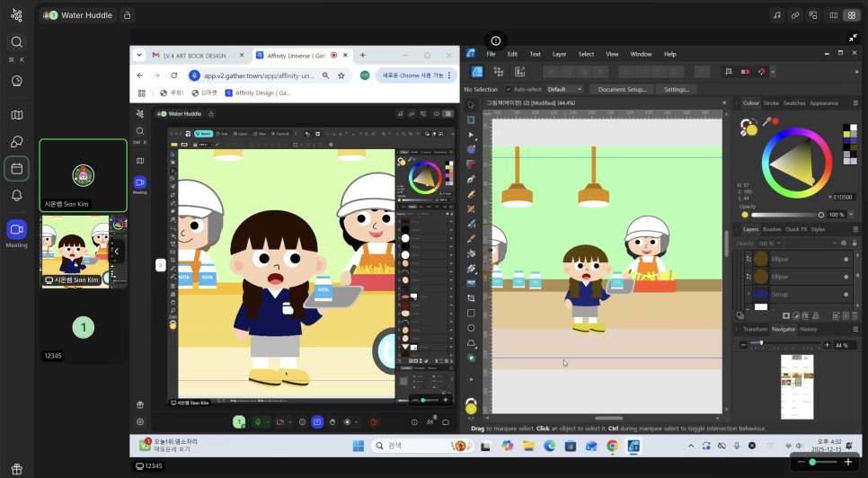This screenshot has width=868, height=478.
Task: Click the Chrome reload button
Action: [x=173, y=75]
